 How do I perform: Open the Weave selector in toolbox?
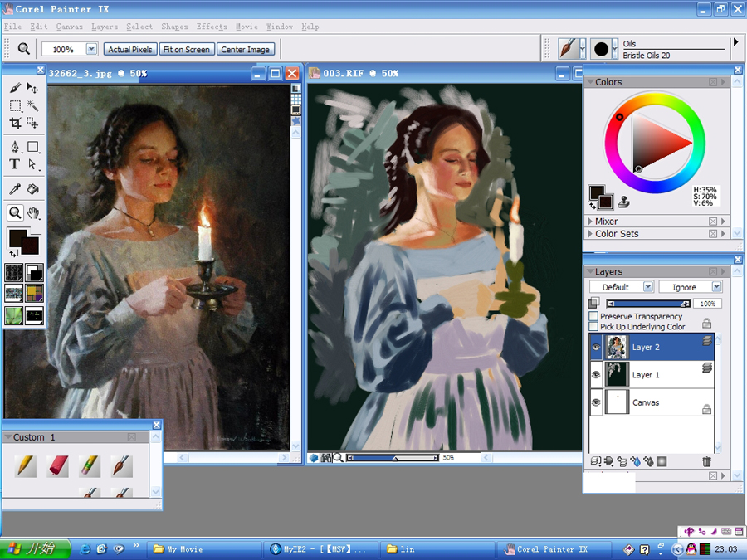(x=34, y=294)
